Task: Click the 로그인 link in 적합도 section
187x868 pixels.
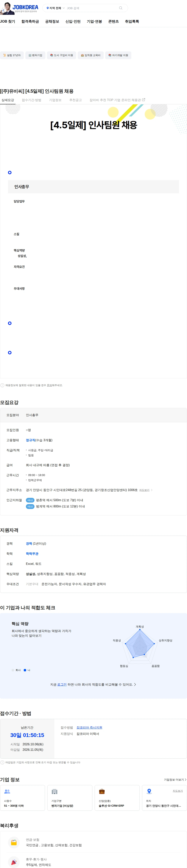Action: click(x=62, y=684)
